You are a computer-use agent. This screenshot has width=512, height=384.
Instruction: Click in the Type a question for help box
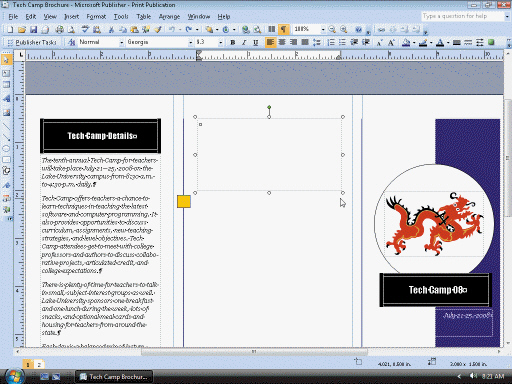click(x=463, y=16)
